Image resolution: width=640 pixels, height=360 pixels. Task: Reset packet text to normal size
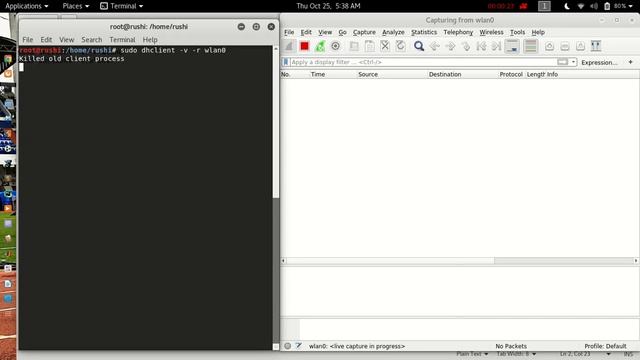[x=580, y=46]
